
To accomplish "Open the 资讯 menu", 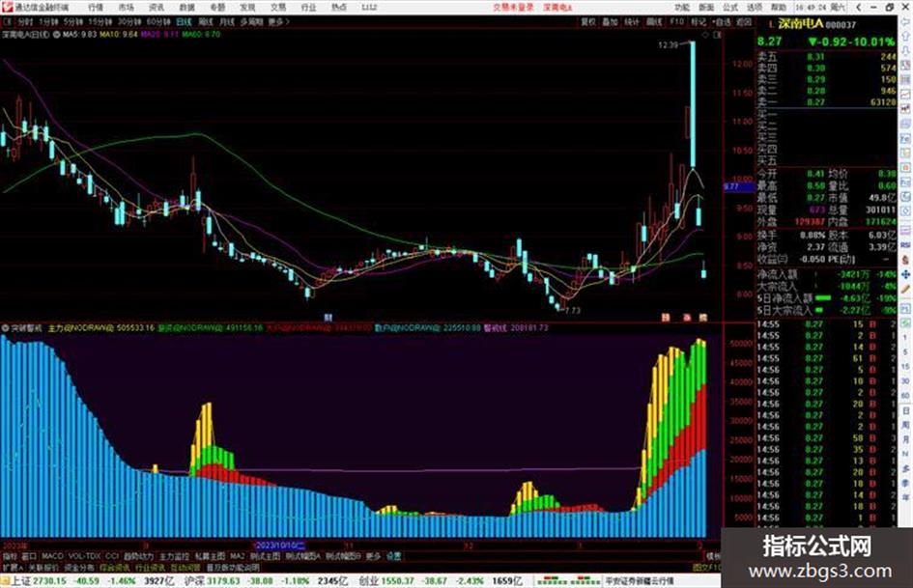I will [x=157, y=7].
